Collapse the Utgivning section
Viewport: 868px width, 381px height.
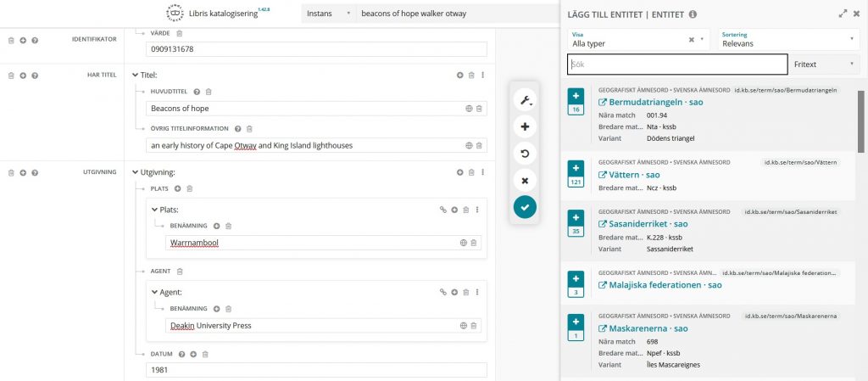click(x=136, y=172)
